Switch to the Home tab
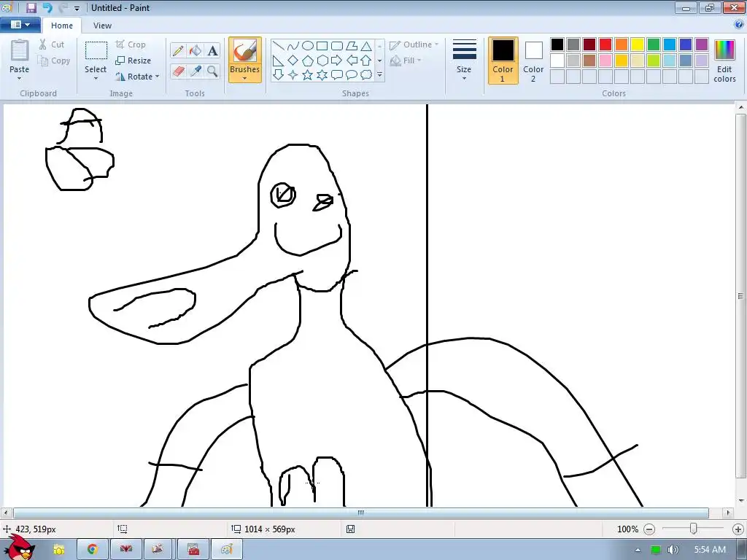 (62, 26)
